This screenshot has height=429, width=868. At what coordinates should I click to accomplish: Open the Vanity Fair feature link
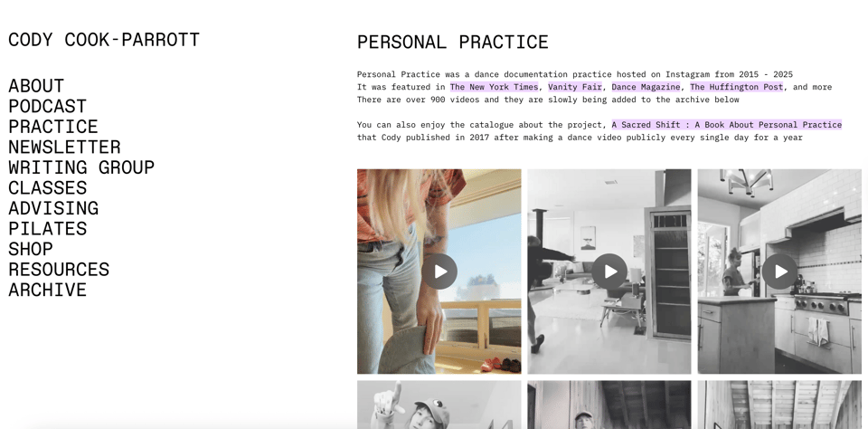[575, 87]
